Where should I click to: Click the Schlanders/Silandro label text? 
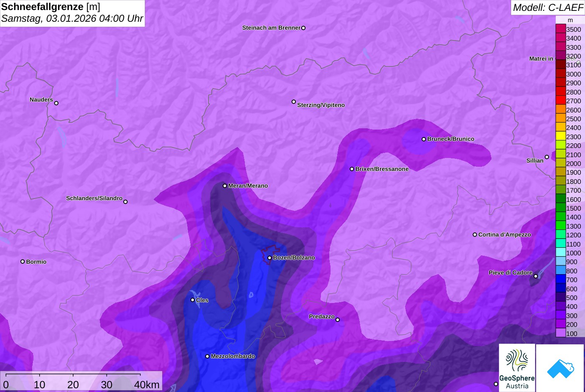tap(94, 198)
